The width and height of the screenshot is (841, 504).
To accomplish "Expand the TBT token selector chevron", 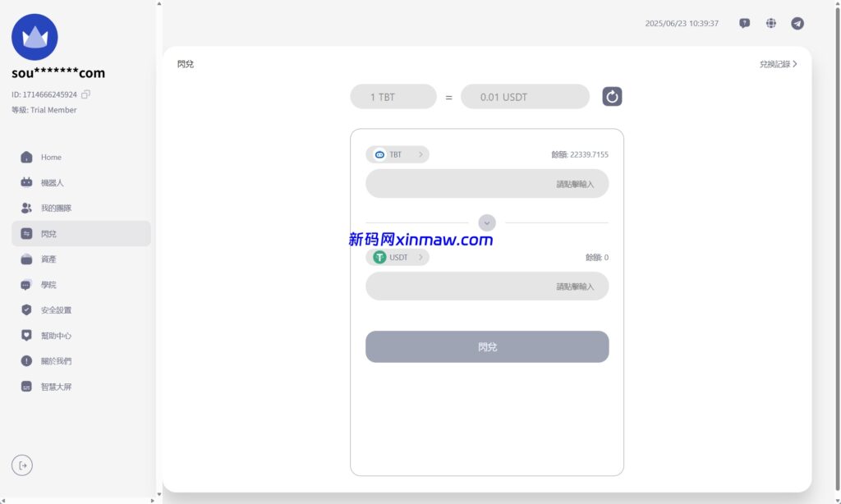I will click(x=420, y=153).
